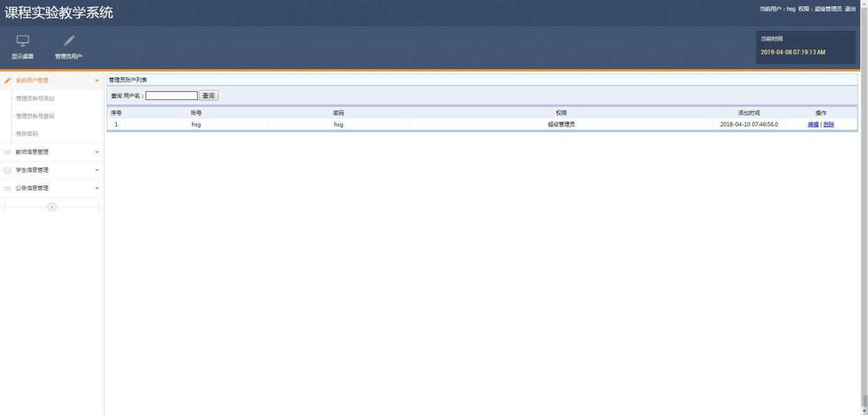Select 系统用户管理 menu heading
Viewport: 868px width, 415px height.
32,80
